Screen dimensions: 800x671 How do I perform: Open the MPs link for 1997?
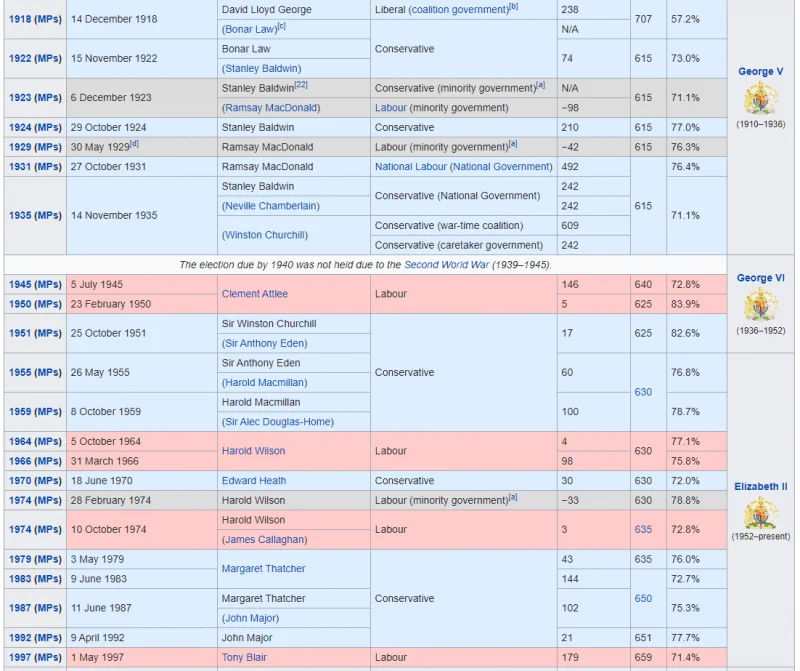(48, 657)
